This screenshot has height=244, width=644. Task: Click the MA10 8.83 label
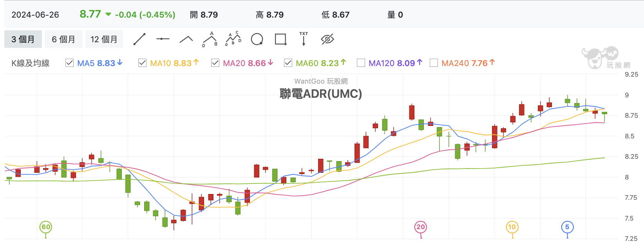(175, 63)
